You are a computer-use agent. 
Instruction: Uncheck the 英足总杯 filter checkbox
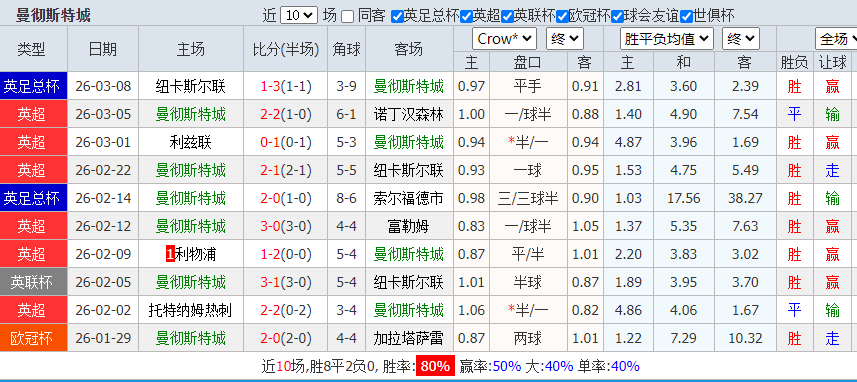(397, 16)
